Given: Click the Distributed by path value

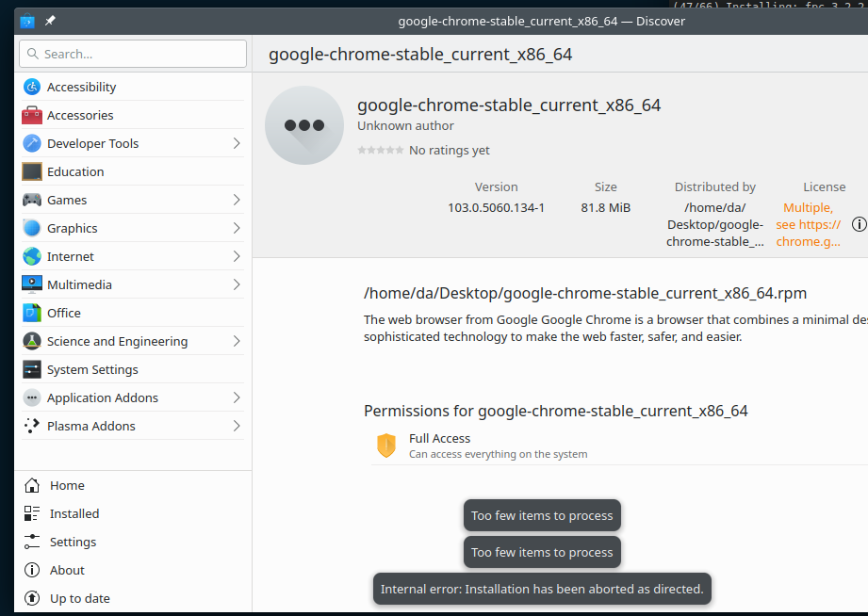Looking at the screenshot, I should pos(715,224).
